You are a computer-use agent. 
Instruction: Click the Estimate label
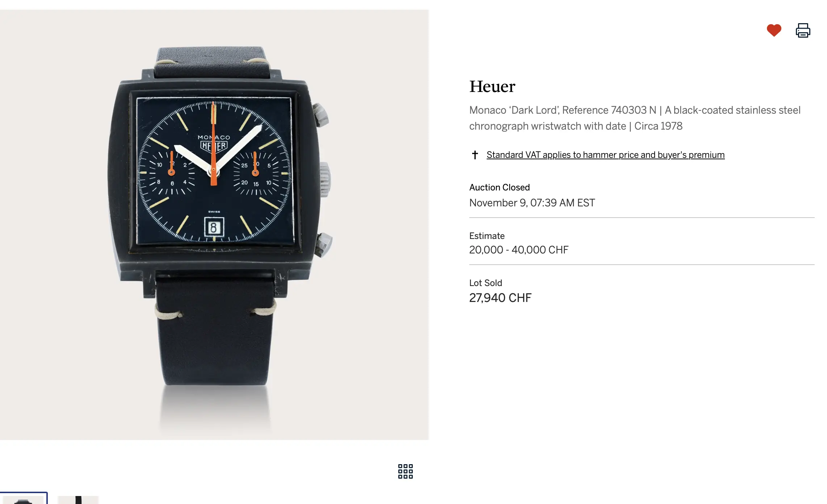tap(487, 236)
